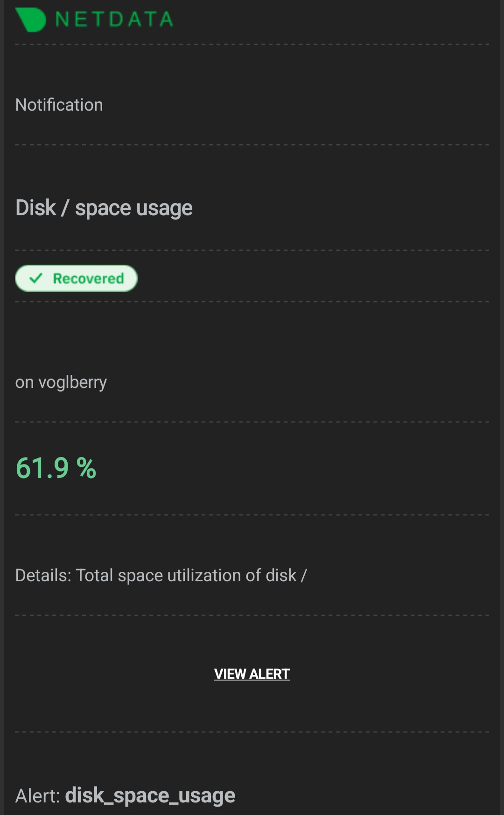This screenshot has width=504, height=815.
Task: Click the green Netdata leaf logo
Action: [31, 20]
